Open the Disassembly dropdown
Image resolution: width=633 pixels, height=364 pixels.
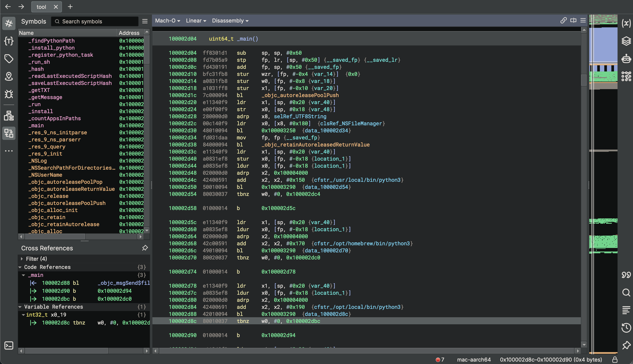point(230,21)
